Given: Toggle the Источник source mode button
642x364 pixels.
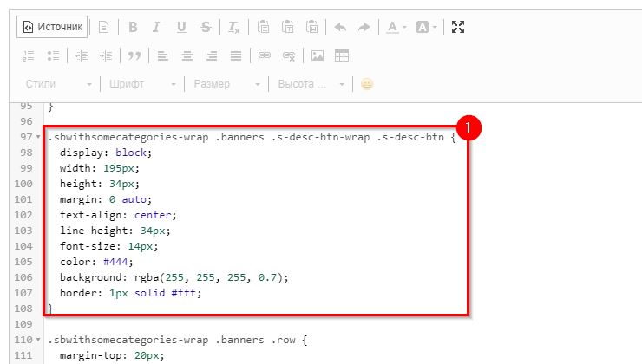Looking at the screenshot, I should pos(52,27).
